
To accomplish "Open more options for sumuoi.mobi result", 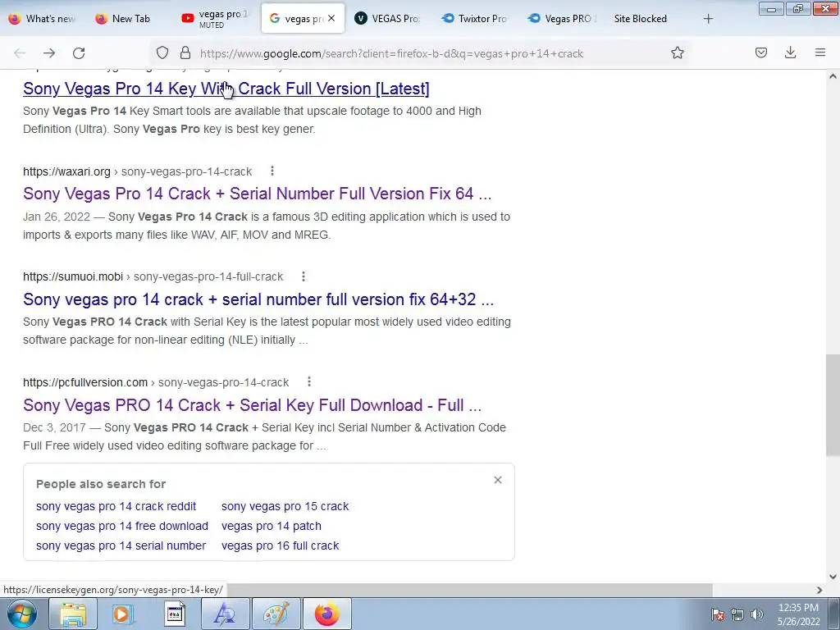I will [304, 276].
